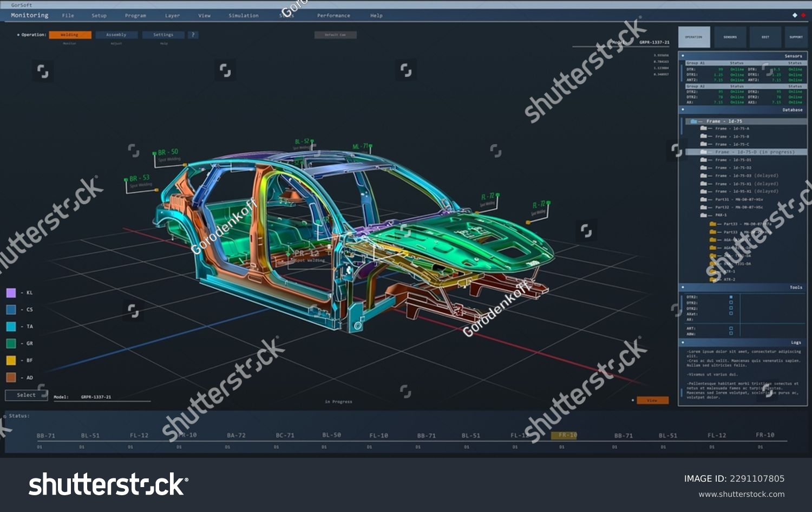This screenshot has height=512, width=812.
Task: Select the Assembly operation button
Action: [116, 35]
